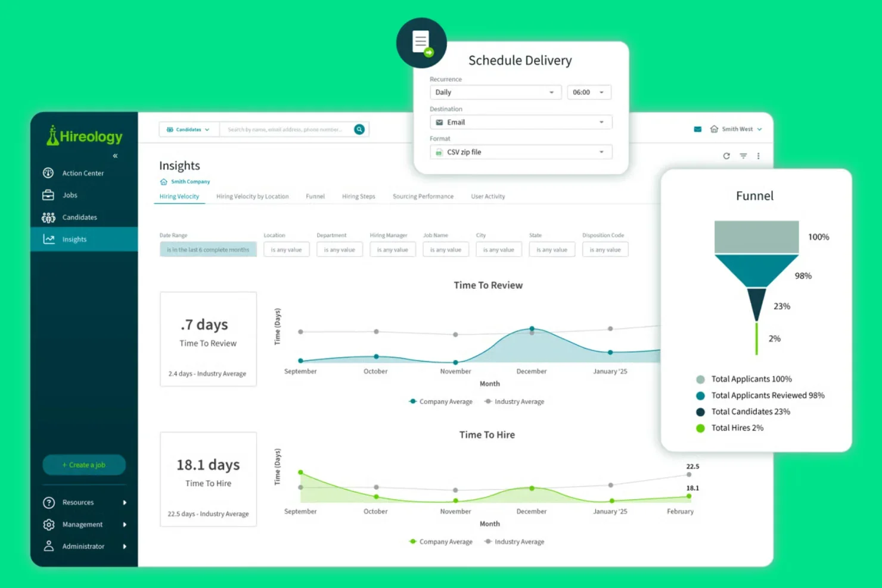Image resolution: width=882 pixels, height=588 pixels.
Task: Click the green document delivery badge
Action: pyautogui.click(x=421, y=42)
